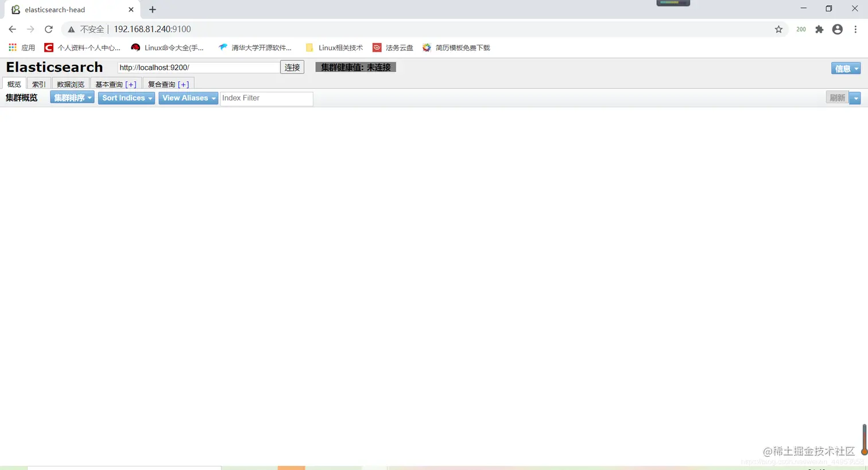Open the Chrome three-dot menu
This screenshot has width=868, height=470.
click(x=855, y=29)
